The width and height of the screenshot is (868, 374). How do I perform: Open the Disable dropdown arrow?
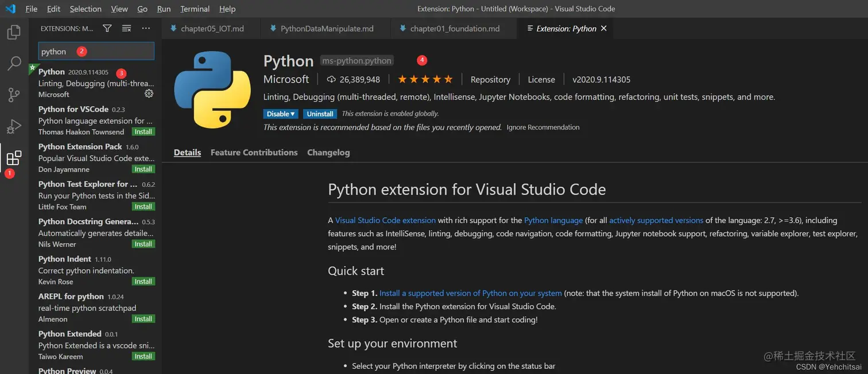(293, 114)
